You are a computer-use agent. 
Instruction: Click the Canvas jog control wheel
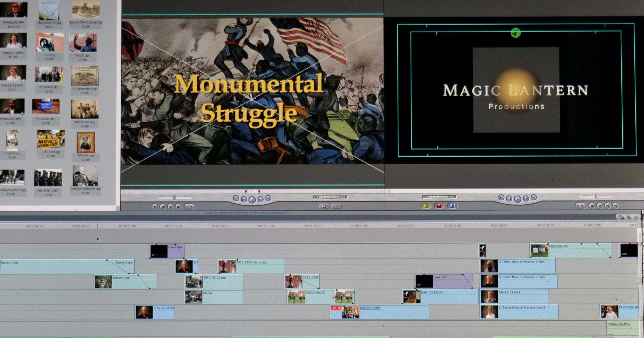coord(439,197)
